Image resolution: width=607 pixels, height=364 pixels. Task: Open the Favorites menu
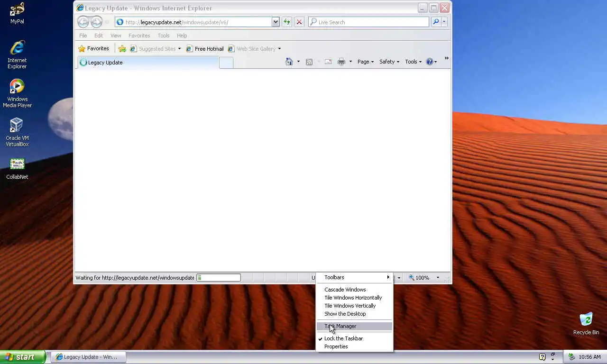point(139,36)
